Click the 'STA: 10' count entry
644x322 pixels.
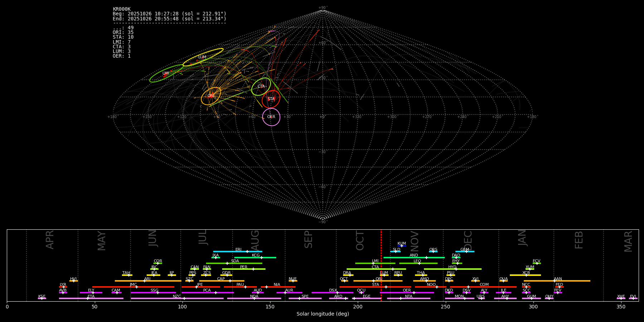[x=123, y=37]
